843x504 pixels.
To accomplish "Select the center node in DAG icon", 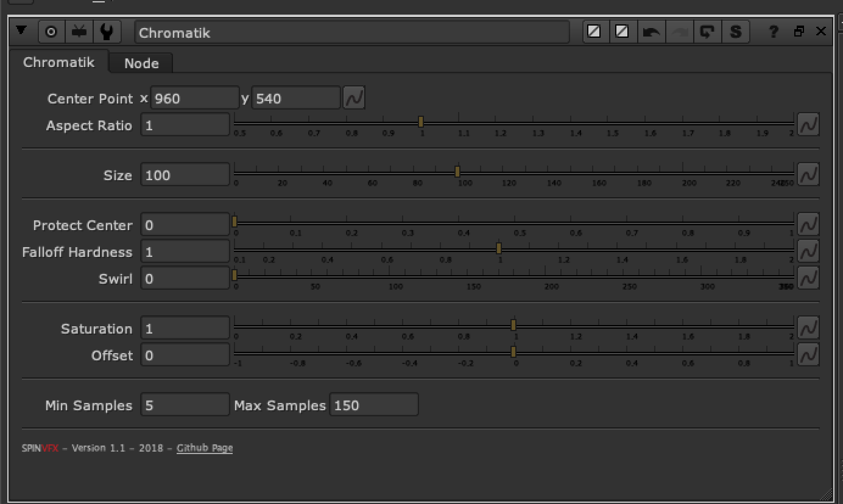I will point(51,31).
